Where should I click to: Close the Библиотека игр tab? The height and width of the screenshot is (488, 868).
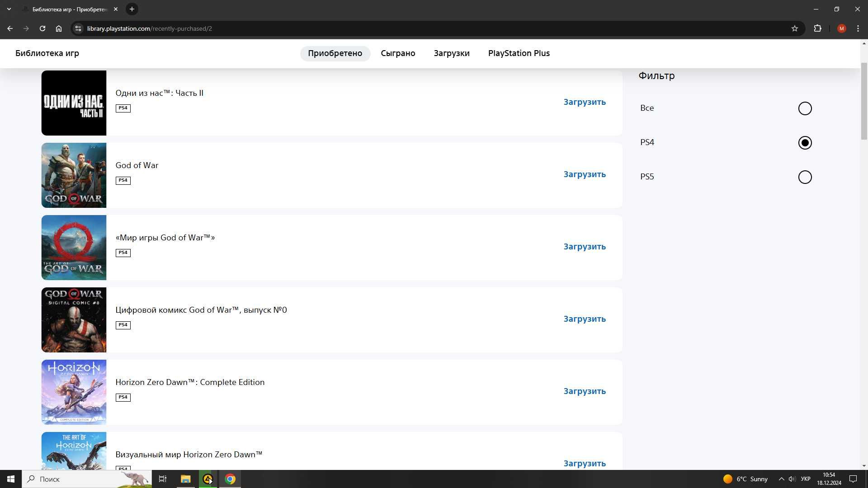point(116,9)
